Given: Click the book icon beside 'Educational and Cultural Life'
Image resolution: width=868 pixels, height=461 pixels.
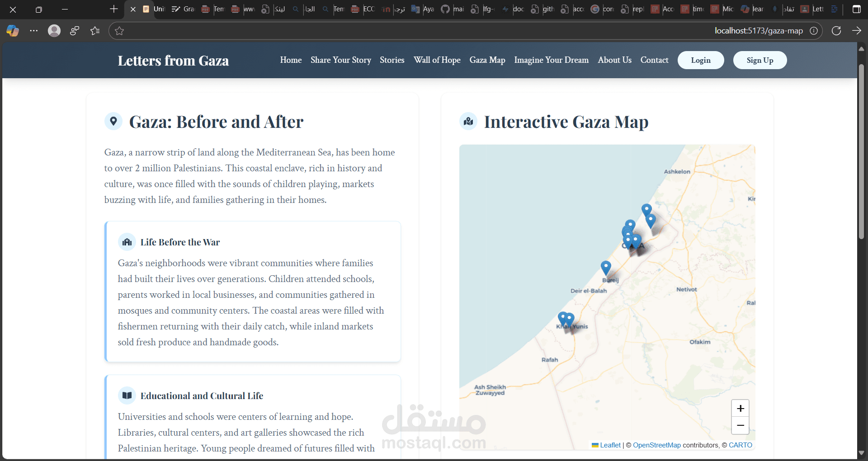Looking at the screenshot, I should coord(127,395).
